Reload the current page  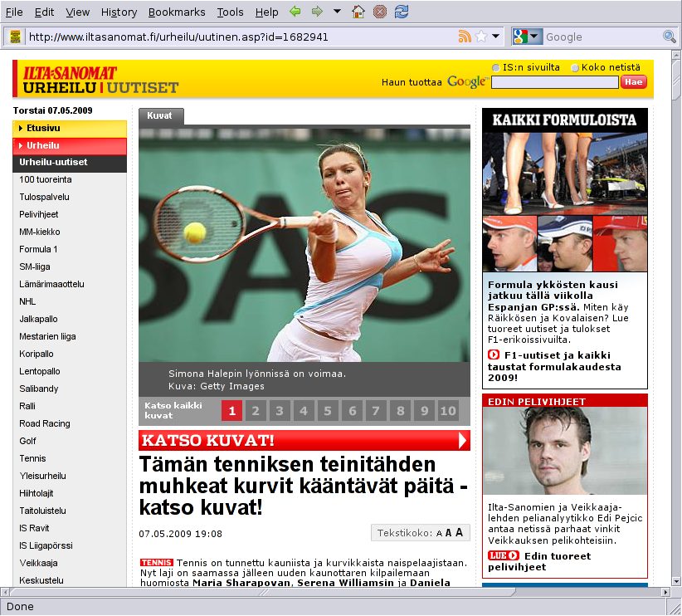point(402,12)
